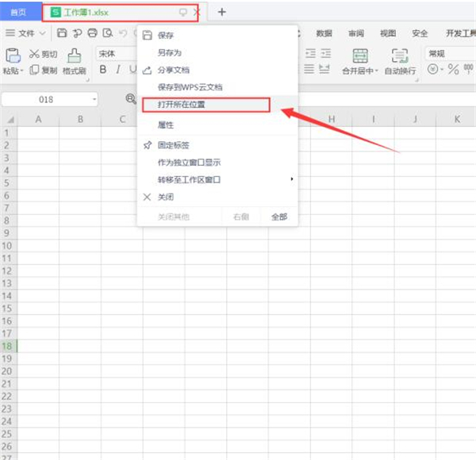Select row 10 header

point(7,246)
